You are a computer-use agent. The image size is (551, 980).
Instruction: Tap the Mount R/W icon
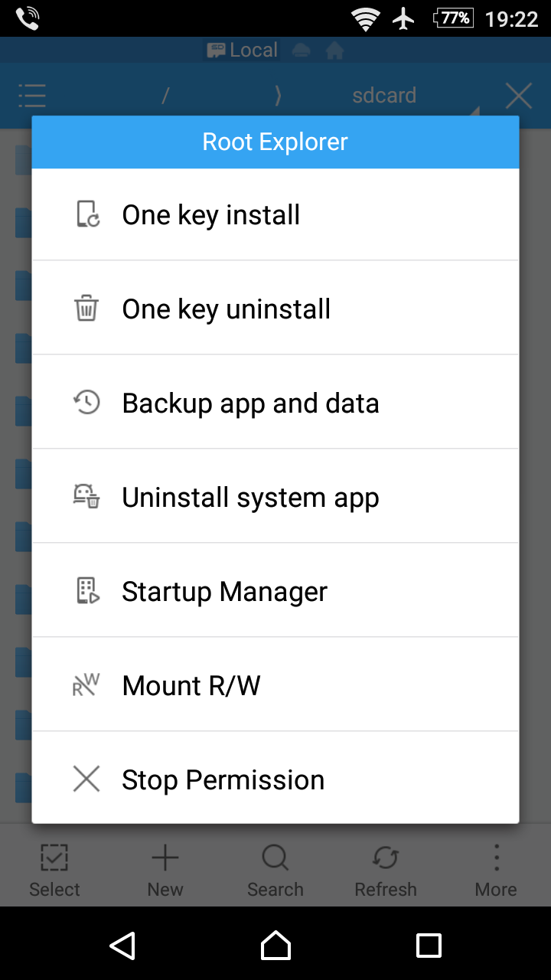pyautogui.click(x=86, y=685)
